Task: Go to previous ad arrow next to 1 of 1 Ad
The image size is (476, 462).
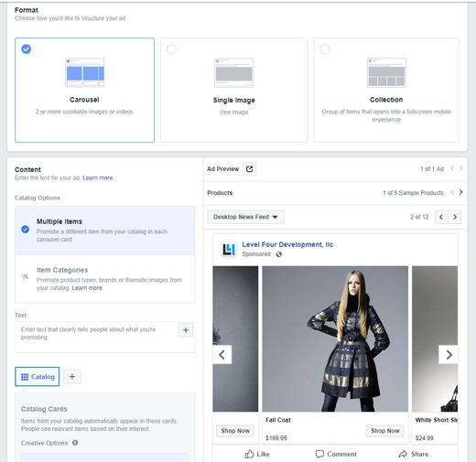Action: pos(452,168)
